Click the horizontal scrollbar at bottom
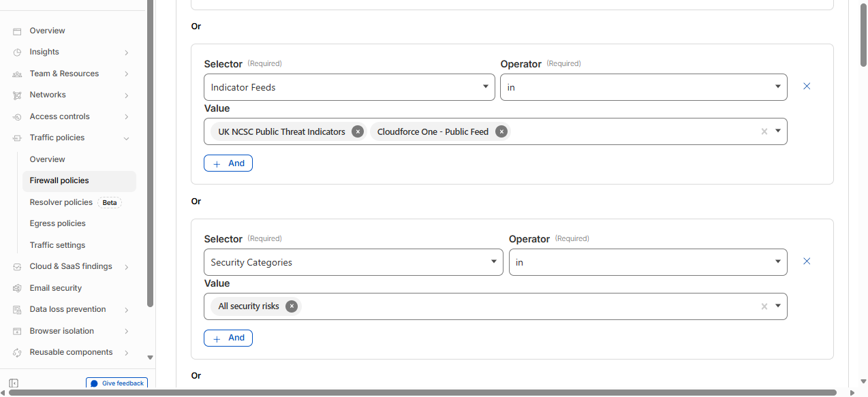This screenshot has width=868, height=397. pos(422,393)
